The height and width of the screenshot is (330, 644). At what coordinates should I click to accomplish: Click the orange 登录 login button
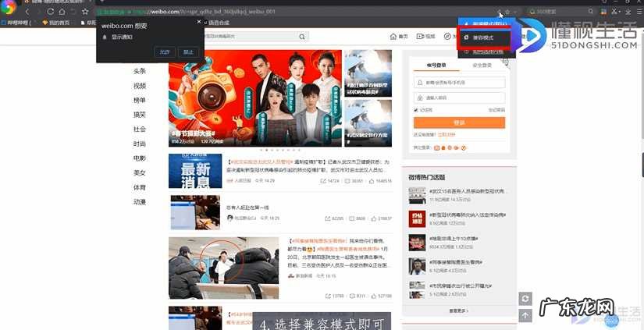point(460,122)
